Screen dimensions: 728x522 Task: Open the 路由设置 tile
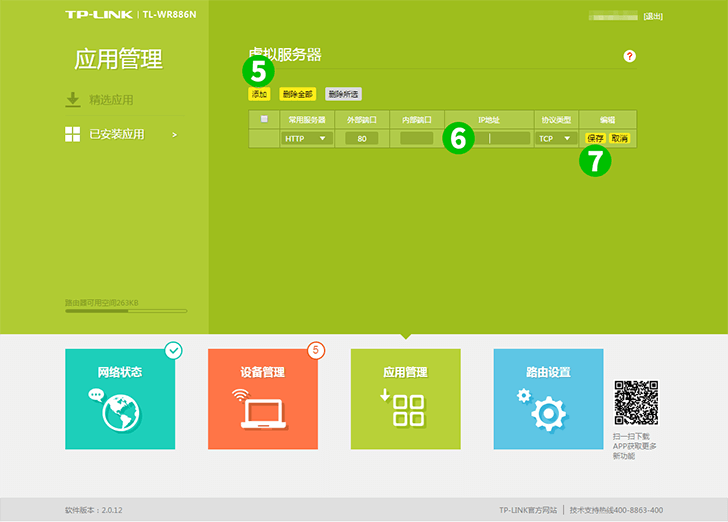[x=548, y=399]
